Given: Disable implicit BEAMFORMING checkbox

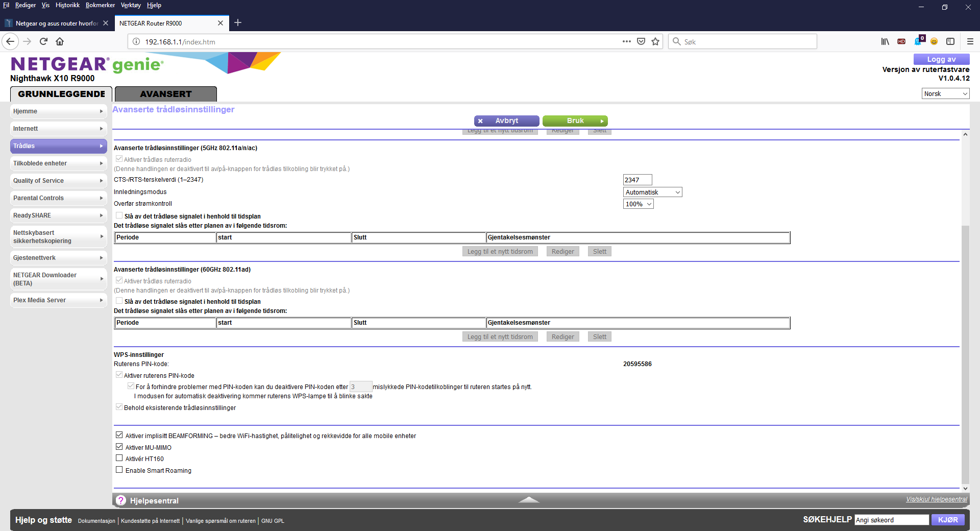Looking at the screenshot, I should click(119, 435).
